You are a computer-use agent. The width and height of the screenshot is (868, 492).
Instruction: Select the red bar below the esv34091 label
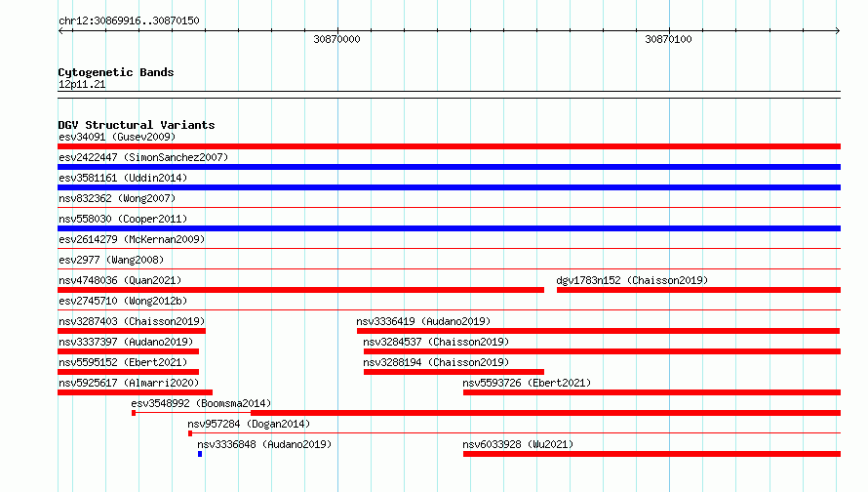(449, 146)
